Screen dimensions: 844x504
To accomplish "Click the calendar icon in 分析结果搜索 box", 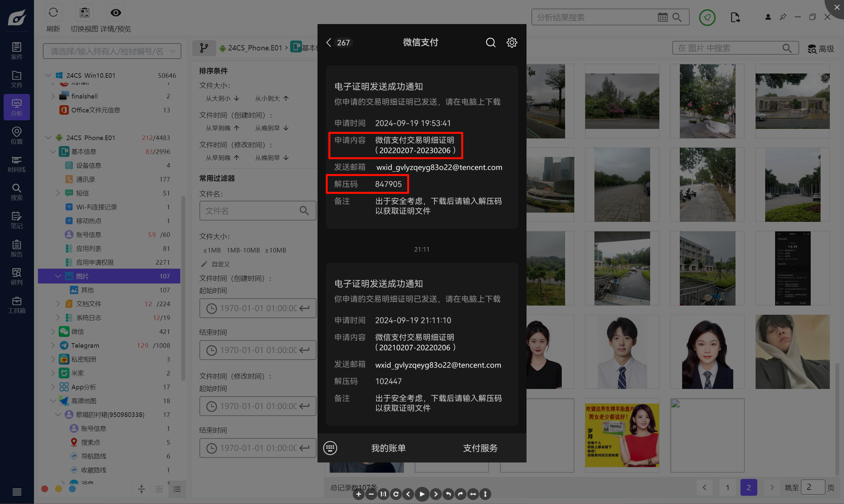I will pyautogui.click(x=662, y=17).
